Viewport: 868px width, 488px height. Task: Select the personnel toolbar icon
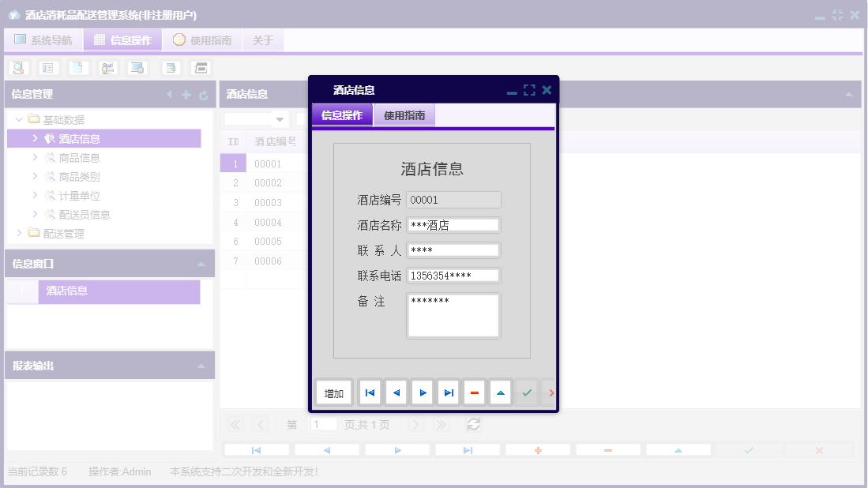[x=108, y=68]
